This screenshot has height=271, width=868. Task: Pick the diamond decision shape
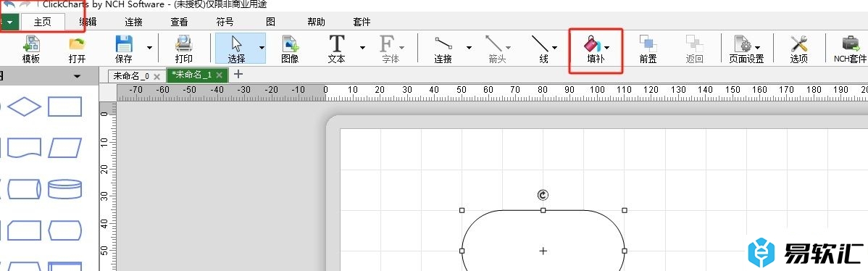[25, 107]
